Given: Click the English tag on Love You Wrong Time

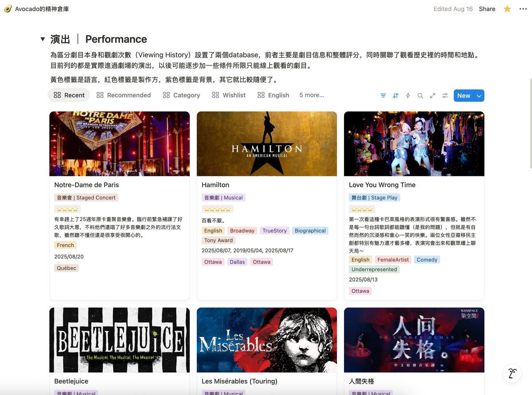Looking at the screenshot, I should [360, 259].
